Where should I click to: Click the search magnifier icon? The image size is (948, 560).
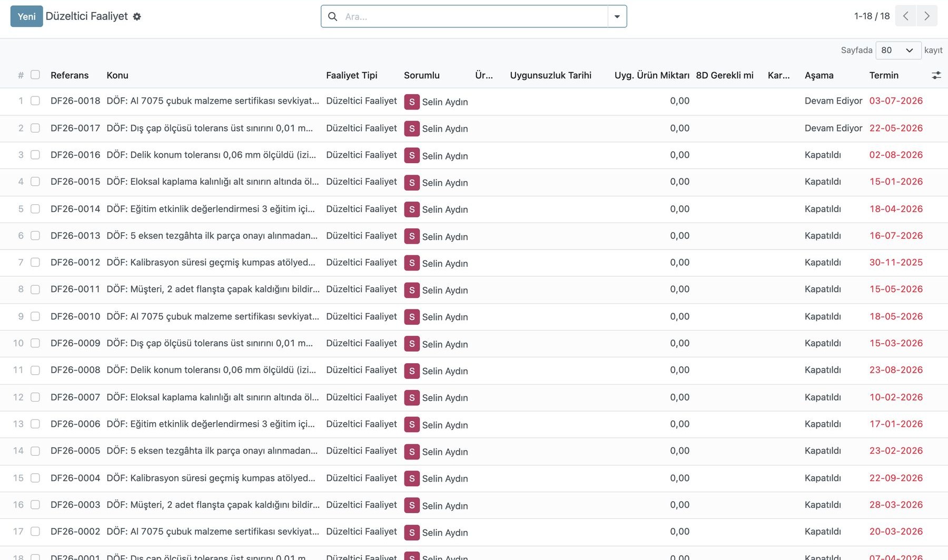click(x=333, y=16)
